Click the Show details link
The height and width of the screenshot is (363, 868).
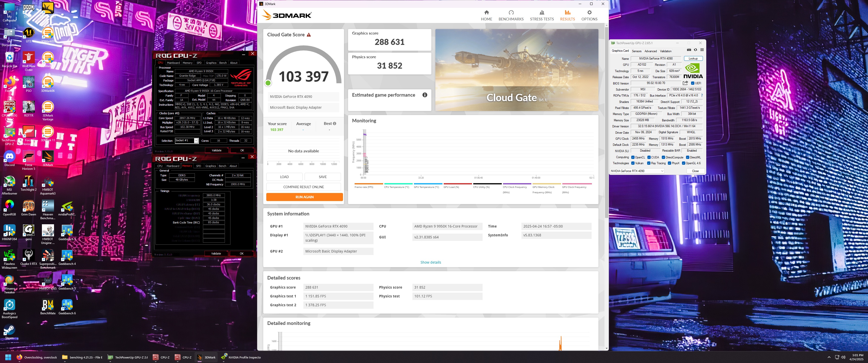click(430, 262)
